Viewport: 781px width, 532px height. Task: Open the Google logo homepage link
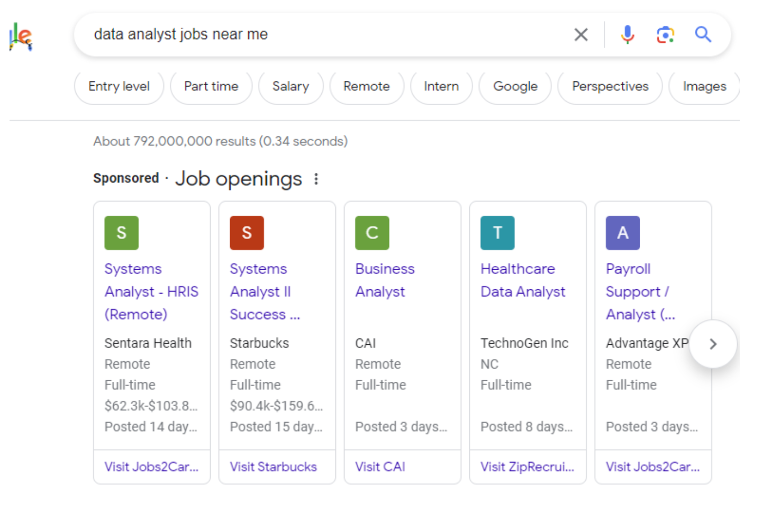(x=21, y=36)
